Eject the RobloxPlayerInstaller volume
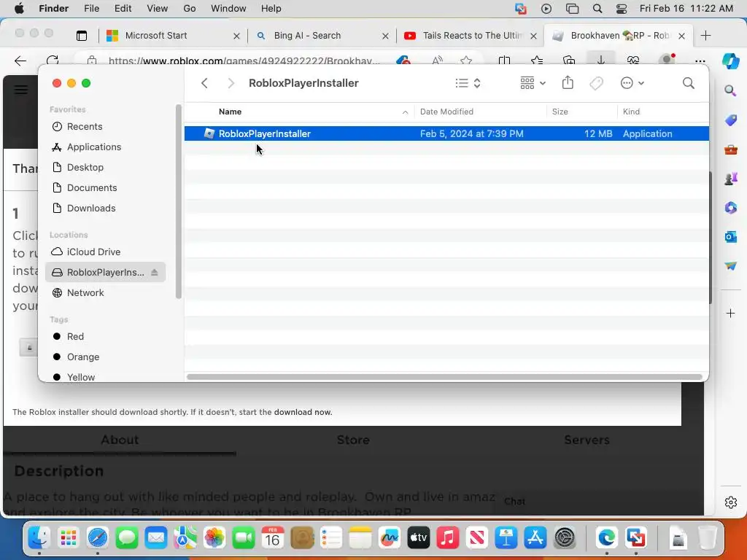Image resolution: width=747 pixels, height=560 pixels. click(x=155, y=273)
